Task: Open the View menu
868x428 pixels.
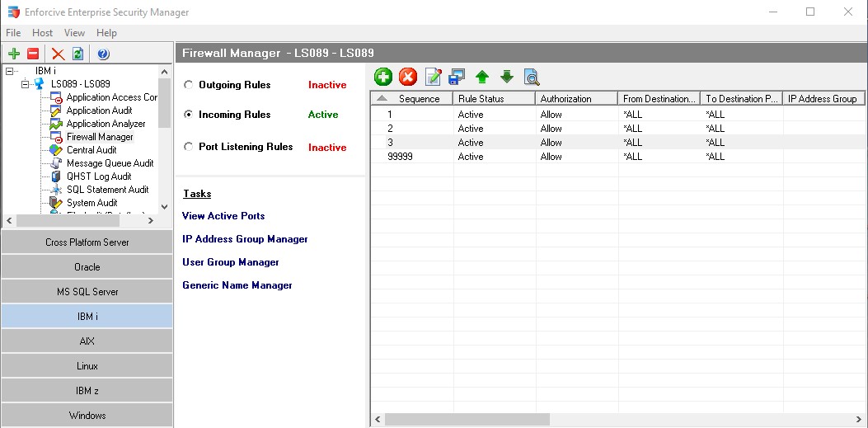Action: [x=74, y=33]
